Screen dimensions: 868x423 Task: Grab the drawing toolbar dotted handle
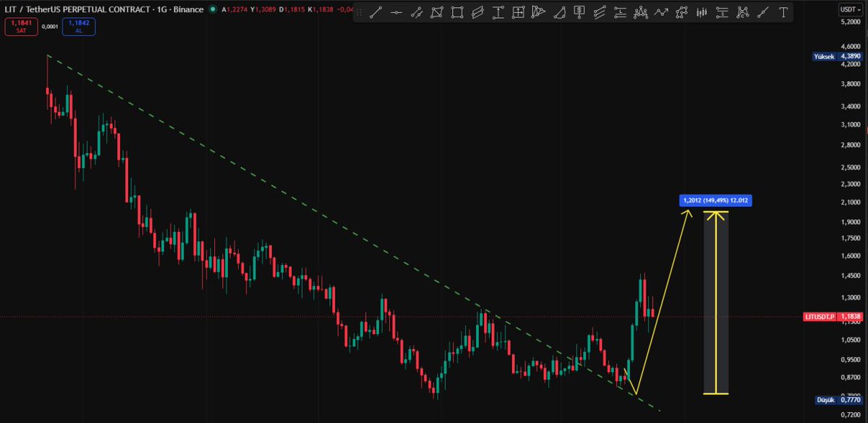pos(359,12)
